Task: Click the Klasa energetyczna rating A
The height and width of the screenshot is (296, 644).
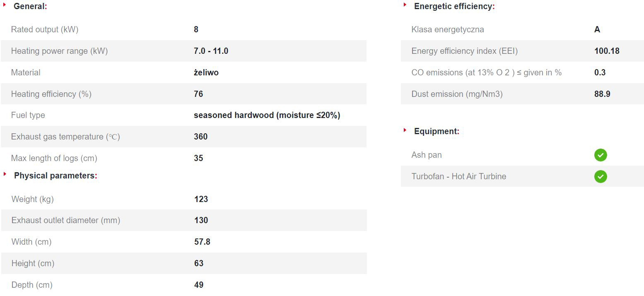Action: pyautogui.click(x=597, y=29)
